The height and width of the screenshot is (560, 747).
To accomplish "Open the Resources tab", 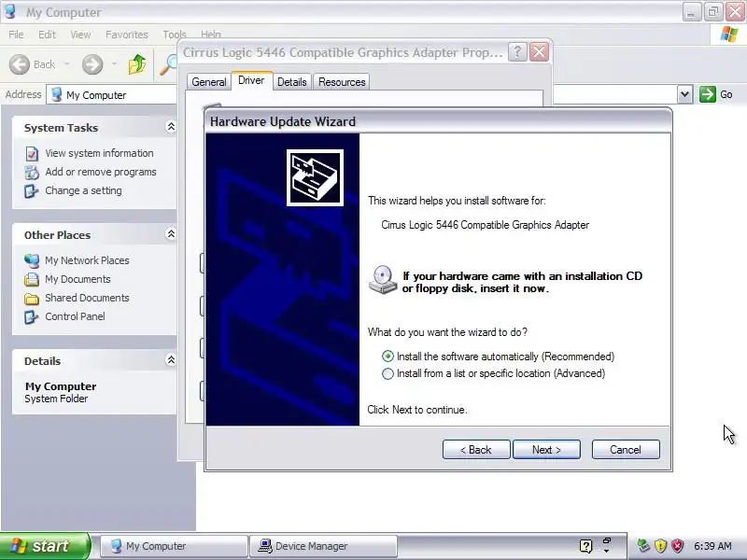I will (342, 82).
